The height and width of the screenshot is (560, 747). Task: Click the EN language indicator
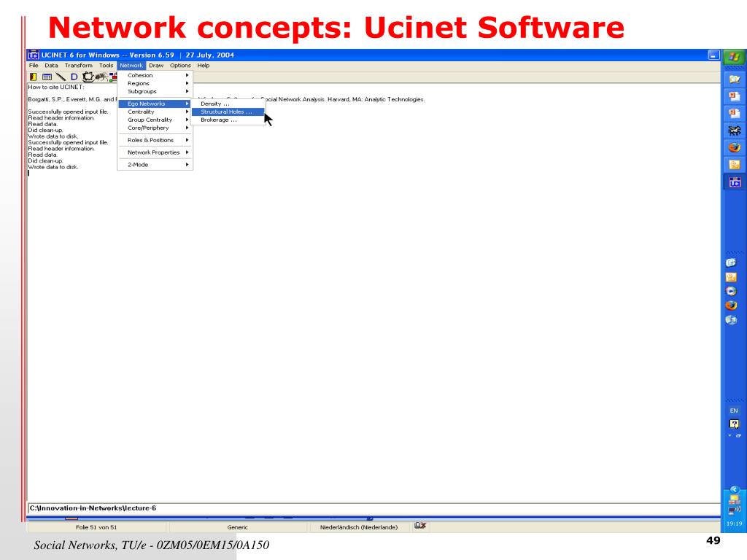(x=734, y=411)
